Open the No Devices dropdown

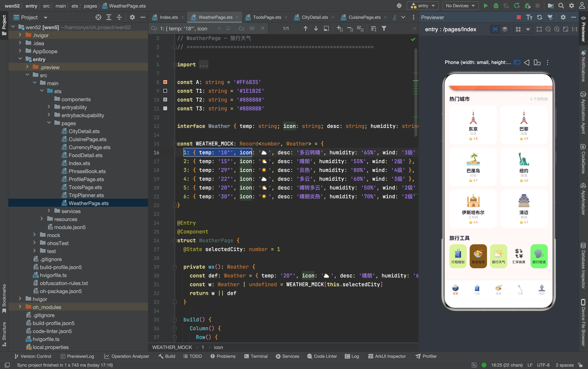(460, 6)
